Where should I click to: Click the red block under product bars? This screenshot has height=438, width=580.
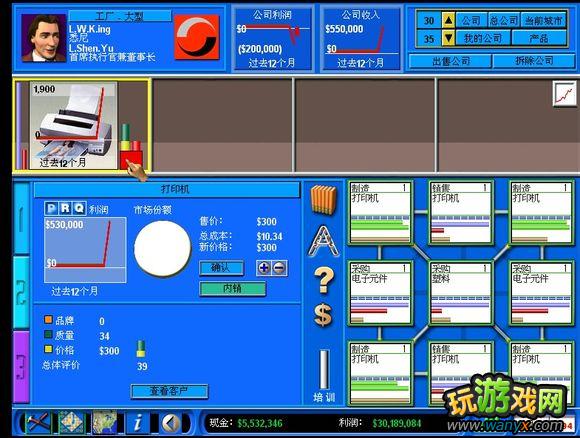pyautogui.click(x=131, y=160)
